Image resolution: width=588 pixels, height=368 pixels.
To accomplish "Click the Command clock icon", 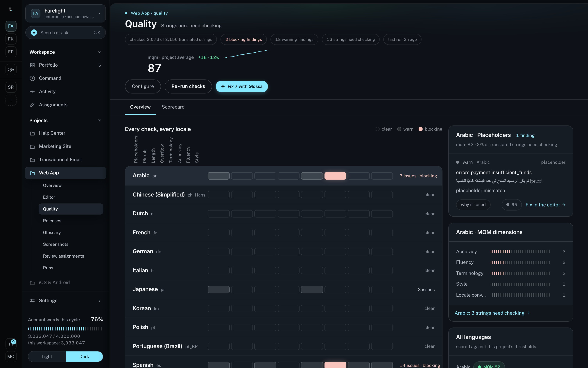I will [x=32, y=78].
